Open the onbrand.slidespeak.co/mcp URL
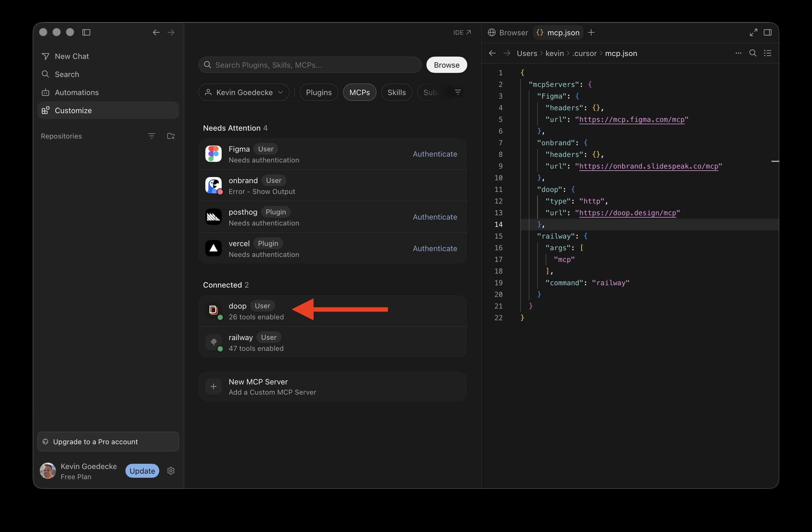Viewport: 812px width, 532px height. click(649, 166)
